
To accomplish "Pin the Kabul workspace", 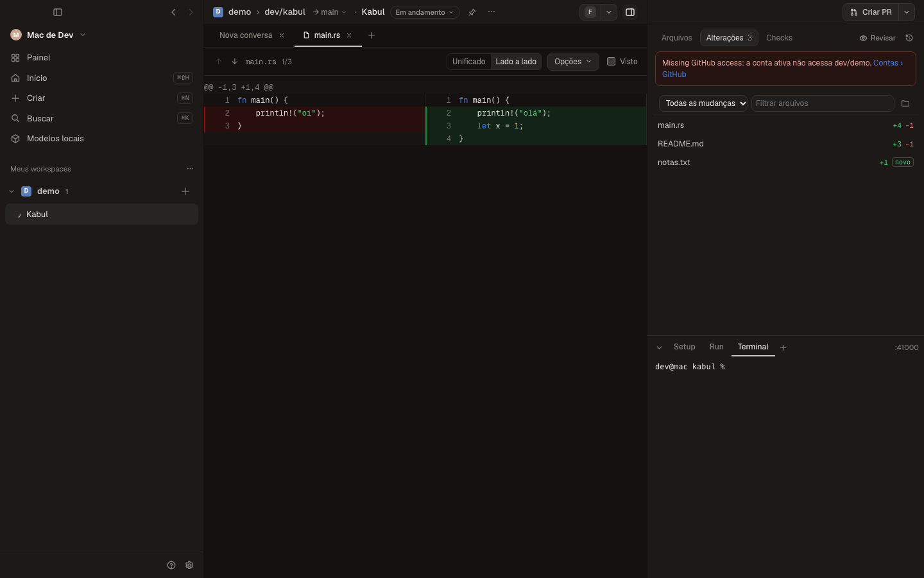I will pyautogui.click(x=472, y=12).
